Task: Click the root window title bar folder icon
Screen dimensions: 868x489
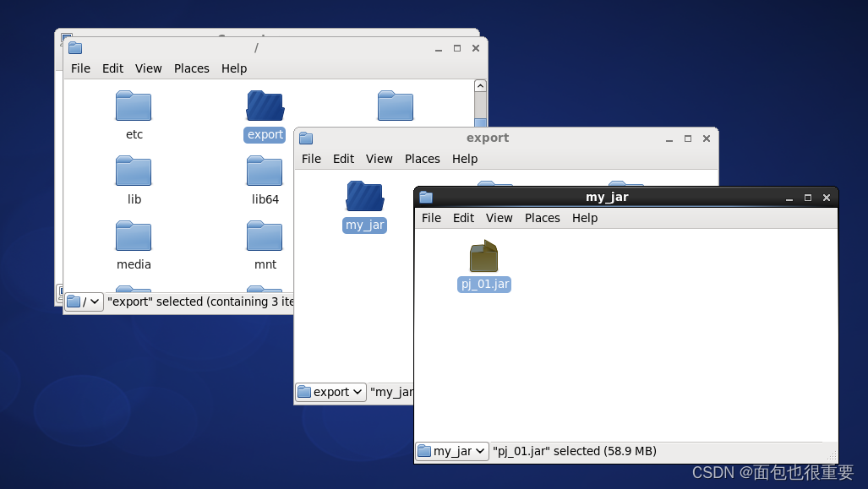Action: pyautogui.click(x=75, y=48)
